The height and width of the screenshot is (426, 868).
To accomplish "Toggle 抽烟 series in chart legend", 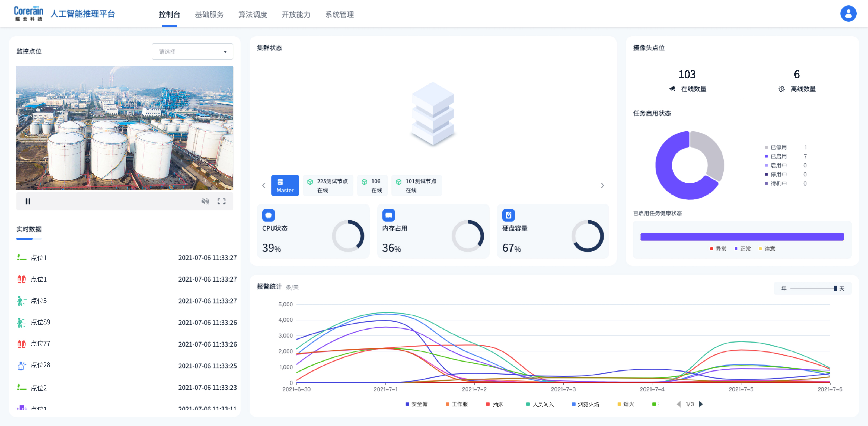I will [495, 404].
